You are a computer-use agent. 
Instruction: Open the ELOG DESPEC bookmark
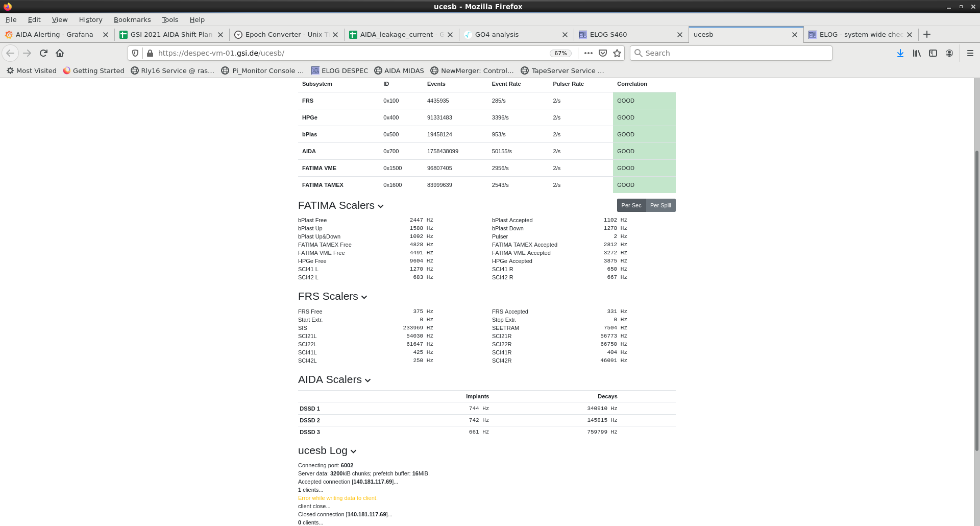339,70
